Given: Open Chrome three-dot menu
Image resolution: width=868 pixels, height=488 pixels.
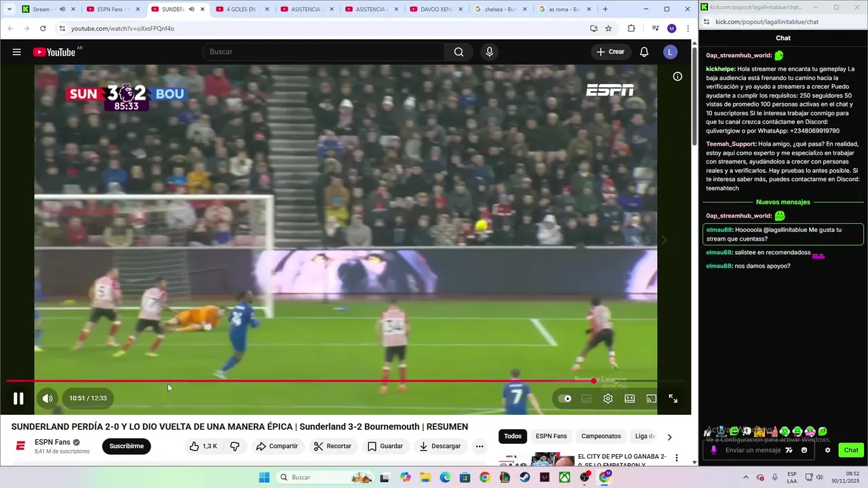Looking at the screenshot, I should coord(688,28).
